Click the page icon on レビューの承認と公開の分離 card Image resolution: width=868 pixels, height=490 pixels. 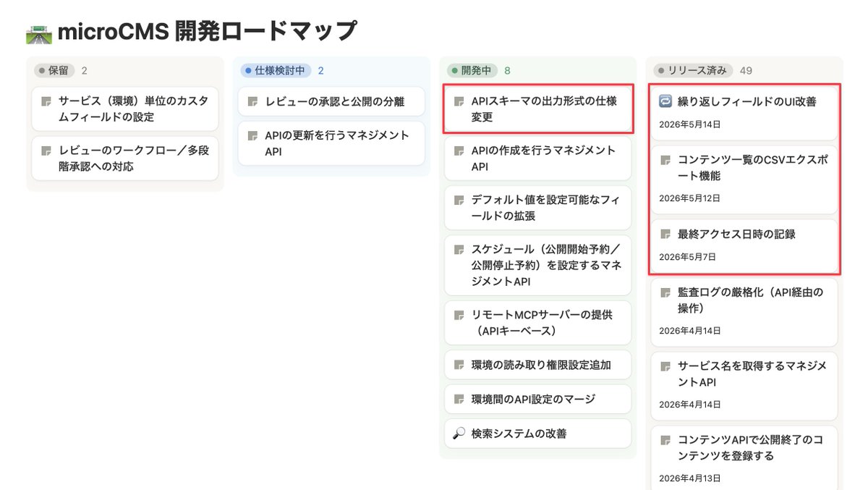[252, 101]
